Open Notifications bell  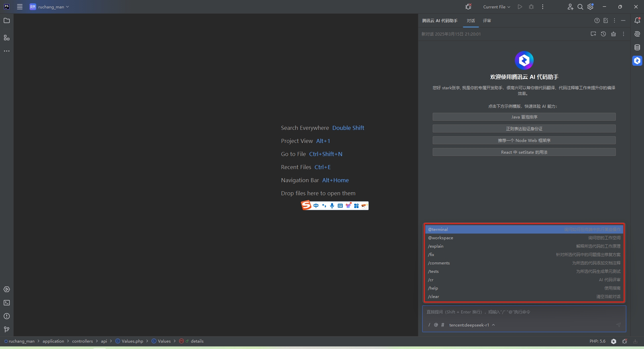[x=637, y=20]
